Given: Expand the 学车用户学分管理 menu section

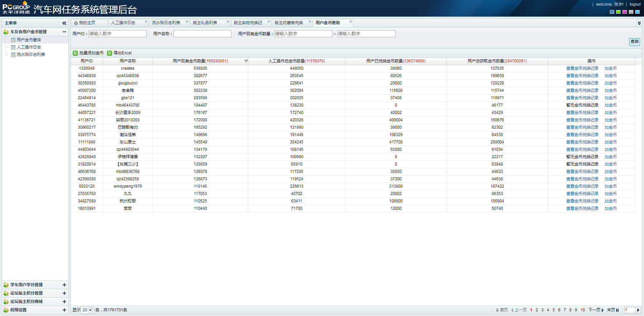Looking at the screenshot, I should pyautogui.click(x=64, y=285).
